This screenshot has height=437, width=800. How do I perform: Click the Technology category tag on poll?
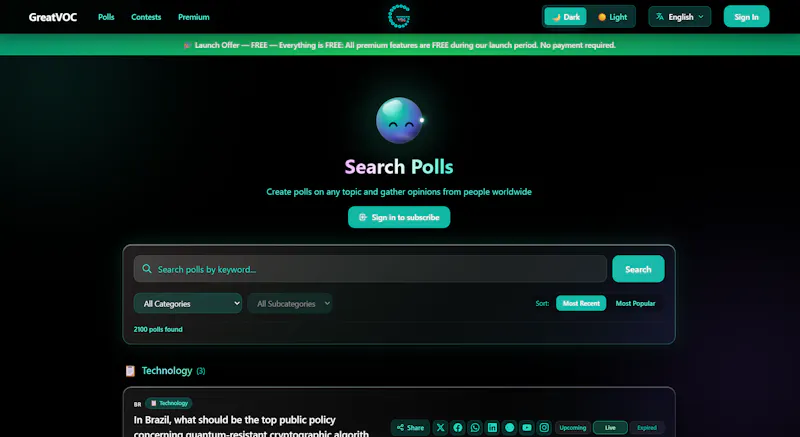[169, 403]
